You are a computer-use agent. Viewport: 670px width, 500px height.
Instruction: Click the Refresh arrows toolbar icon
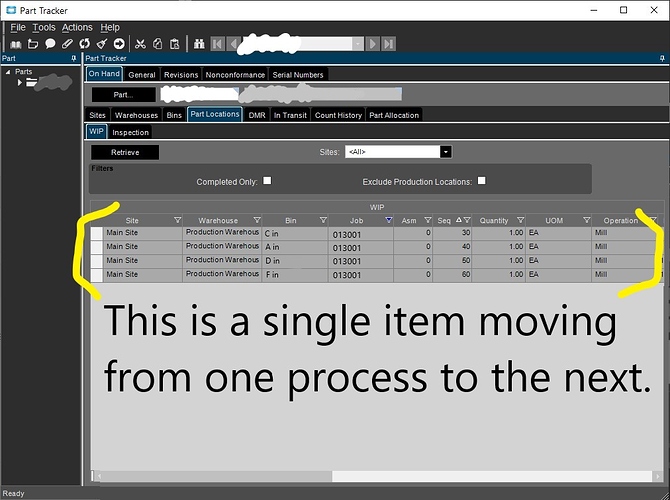pos(85,44)
